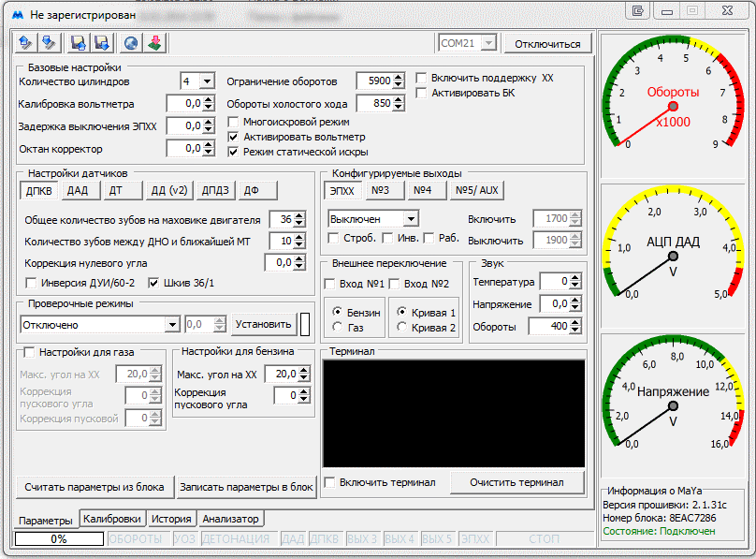Open the Выключен output mode dropdown

tap(411, 218)
